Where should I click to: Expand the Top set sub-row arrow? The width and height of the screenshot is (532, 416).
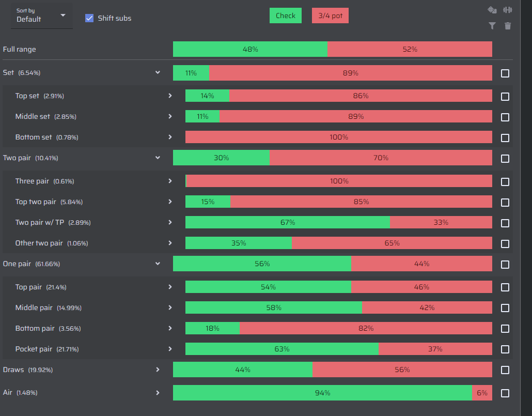(x=170, y=96)
